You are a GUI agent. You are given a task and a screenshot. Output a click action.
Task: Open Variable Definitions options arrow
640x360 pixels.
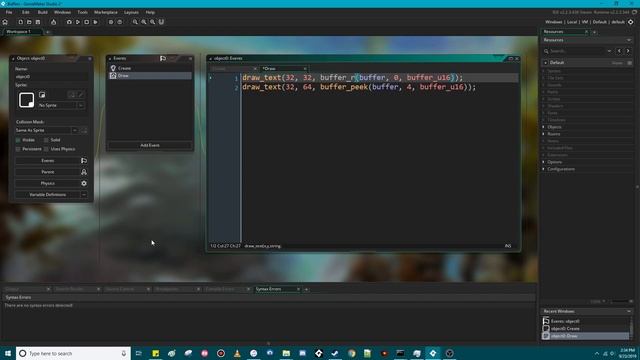84,195
